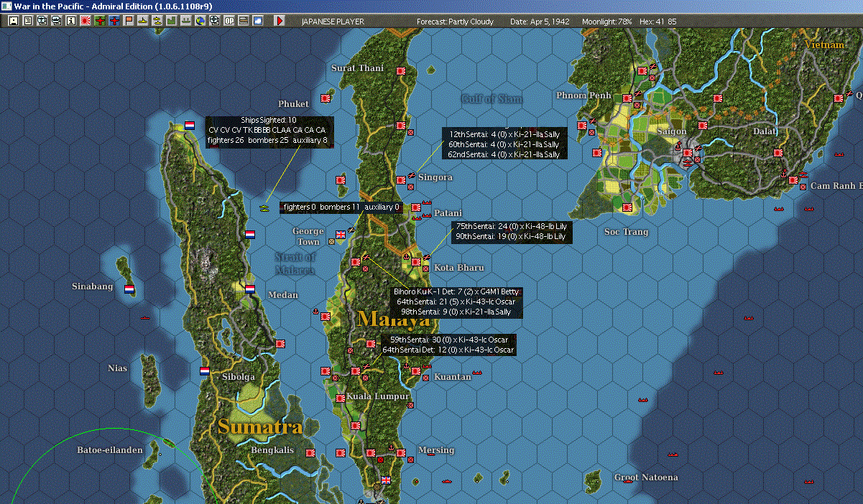Click '62ndSentai: 4 (0) x Ki-21-IIa Sally' line
Viewport: 863px width, 504px height.
pyautogui.click(x=504, y=154)
